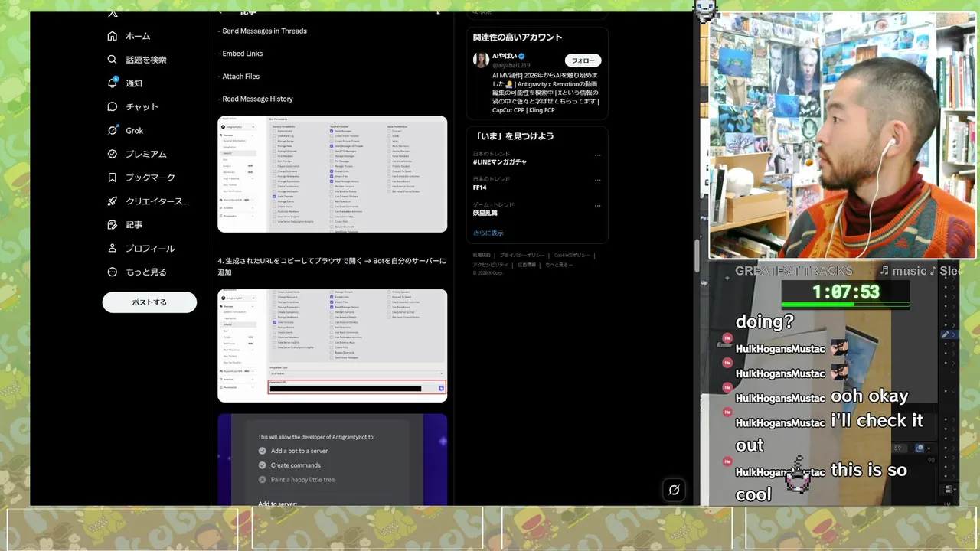Open the チャット chat icon

pos(113,106)
